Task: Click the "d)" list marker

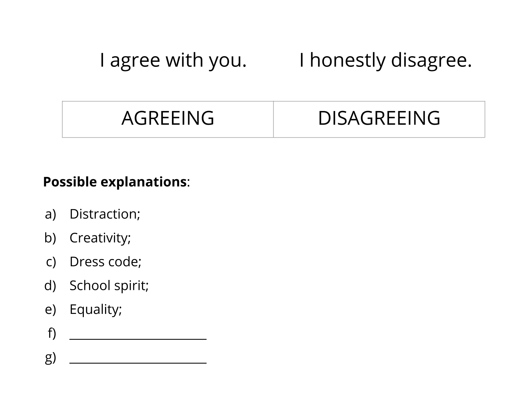Action: point(51,286)
